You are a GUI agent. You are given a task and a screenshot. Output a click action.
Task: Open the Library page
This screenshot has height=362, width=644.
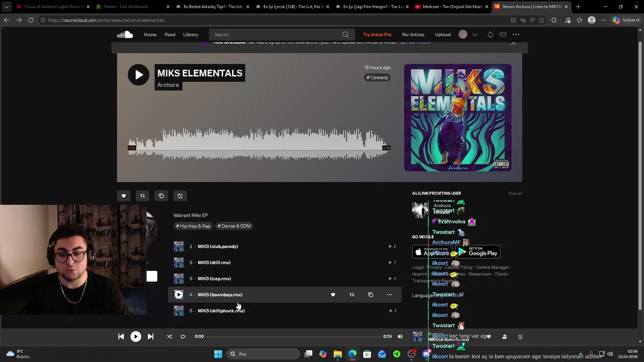click(x=191, y=35)
